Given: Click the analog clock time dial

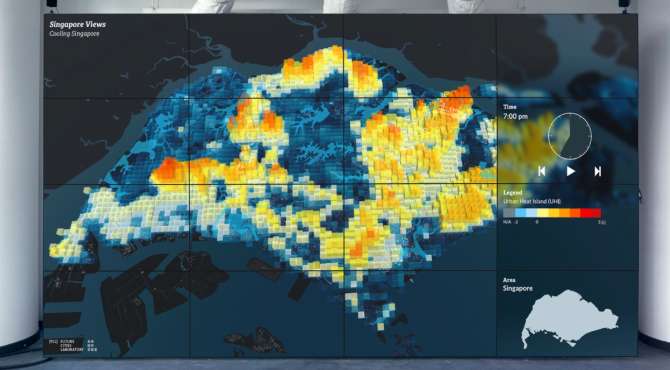Looking at the screenshot, I should [570, 136].
